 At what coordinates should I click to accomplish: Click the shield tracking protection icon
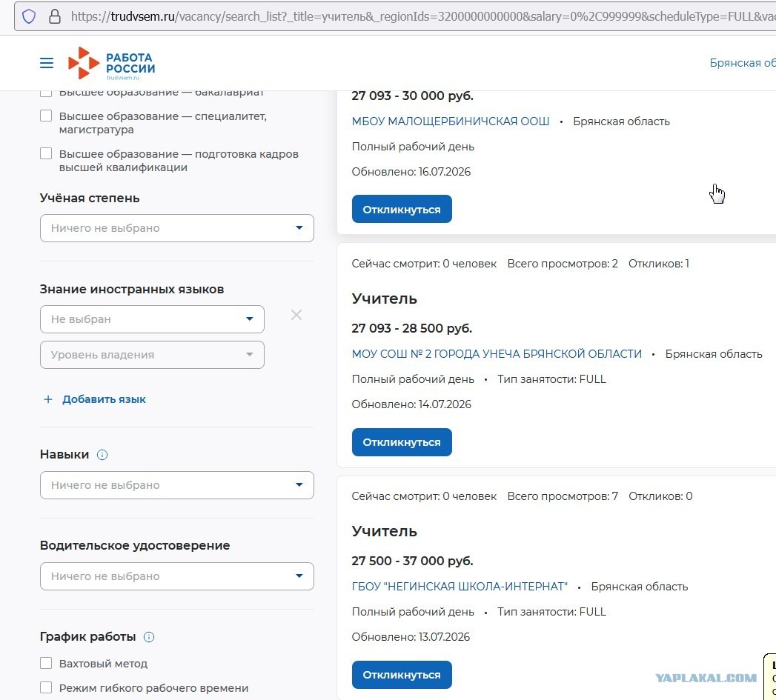point(29,16)
